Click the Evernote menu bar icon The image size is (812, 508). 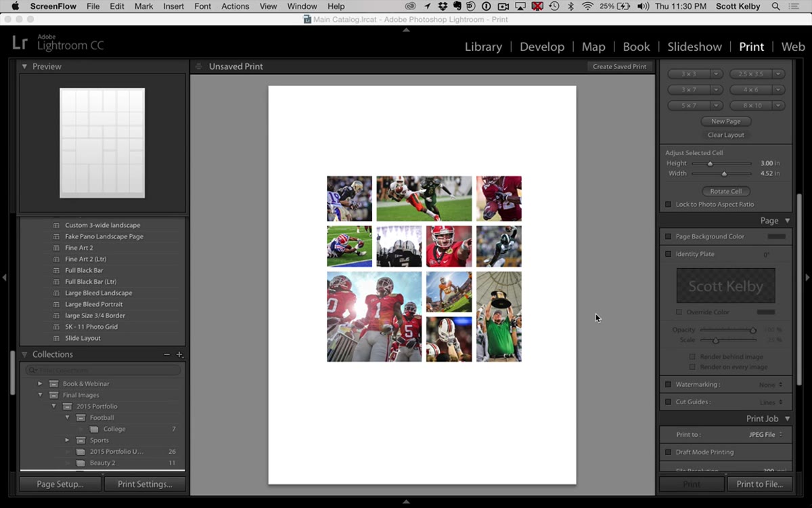[x=457, y=6]
